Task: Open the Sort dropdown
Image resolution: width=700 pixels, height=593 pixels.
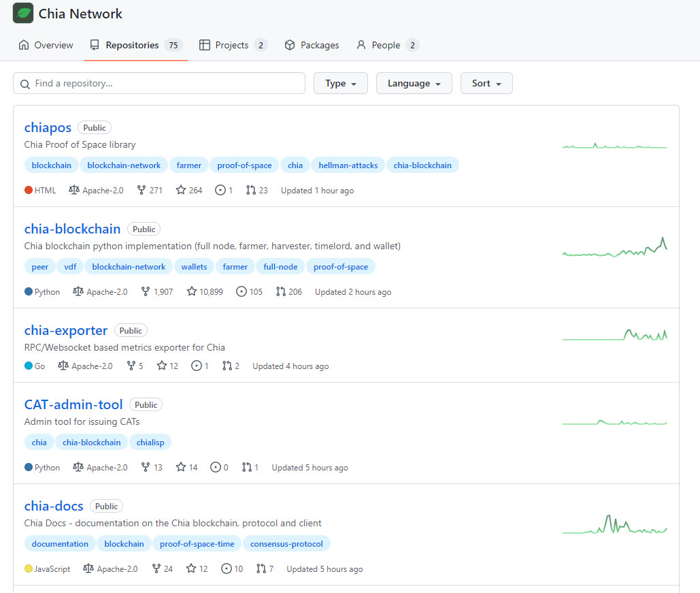Action: coord(486,83)
